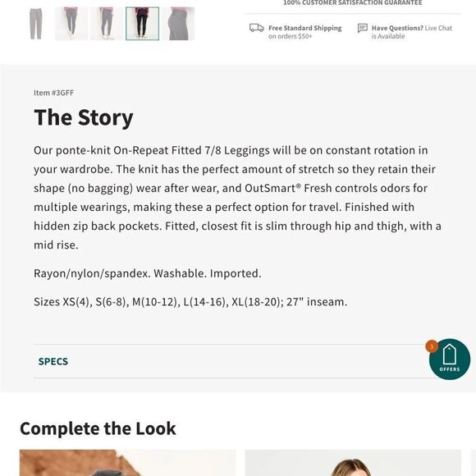Open the right Complete the Look image

(353, 463)
